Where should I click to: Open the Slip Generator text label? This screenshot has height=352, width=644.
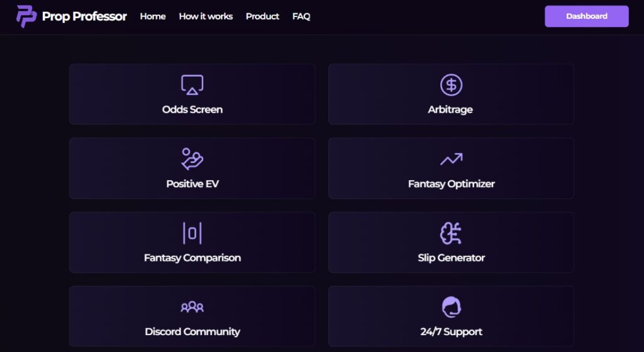pos(451,258)
